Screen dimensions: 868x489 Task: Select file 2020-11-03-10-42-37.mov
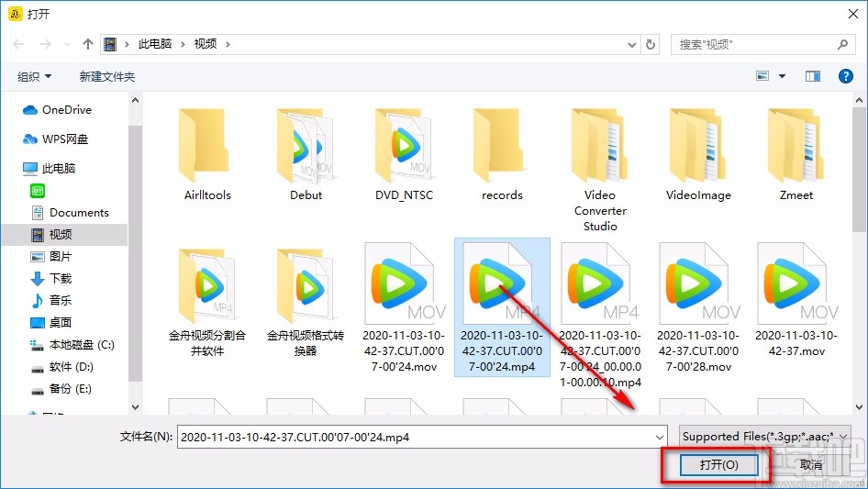click(x=796, y=300)
